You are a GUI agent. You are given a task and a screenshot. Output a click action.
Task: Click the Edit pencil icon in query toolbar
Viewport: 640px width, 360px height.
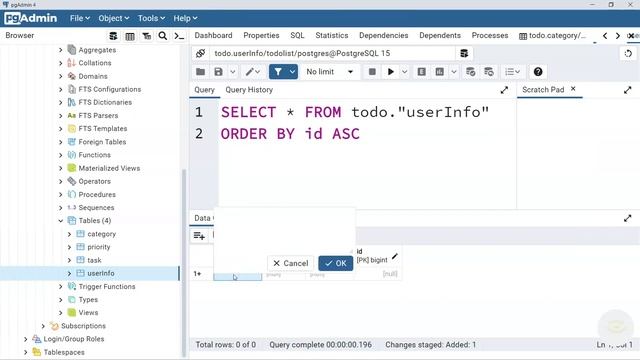coord(249,72)
